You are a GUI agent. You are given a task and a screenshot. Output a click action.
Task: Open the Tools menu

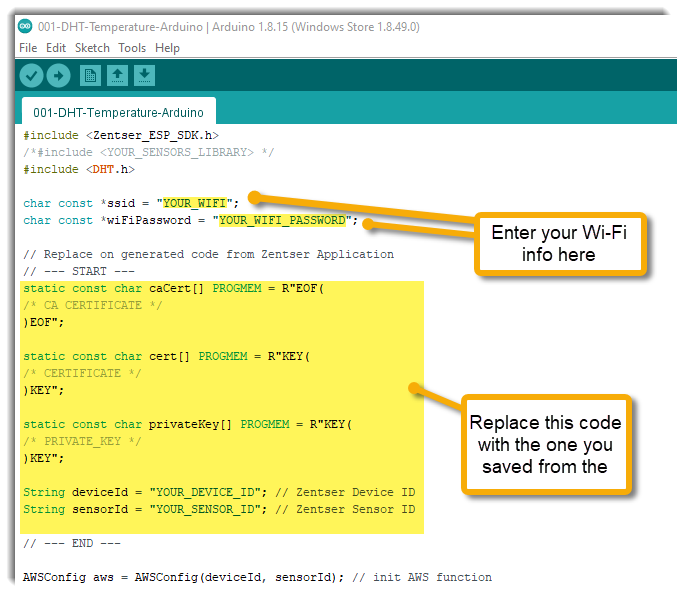(x=132, y=48)
